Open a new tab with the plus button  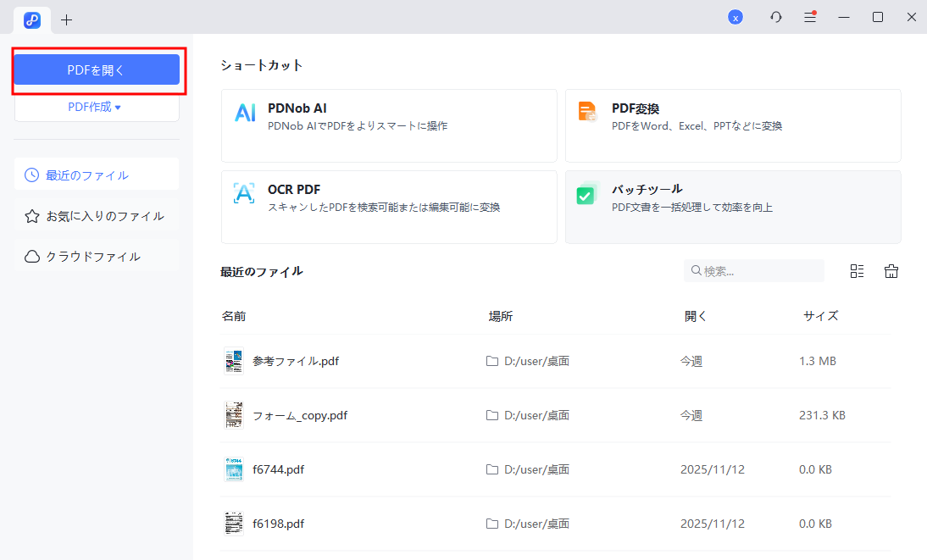coord(66,19)
